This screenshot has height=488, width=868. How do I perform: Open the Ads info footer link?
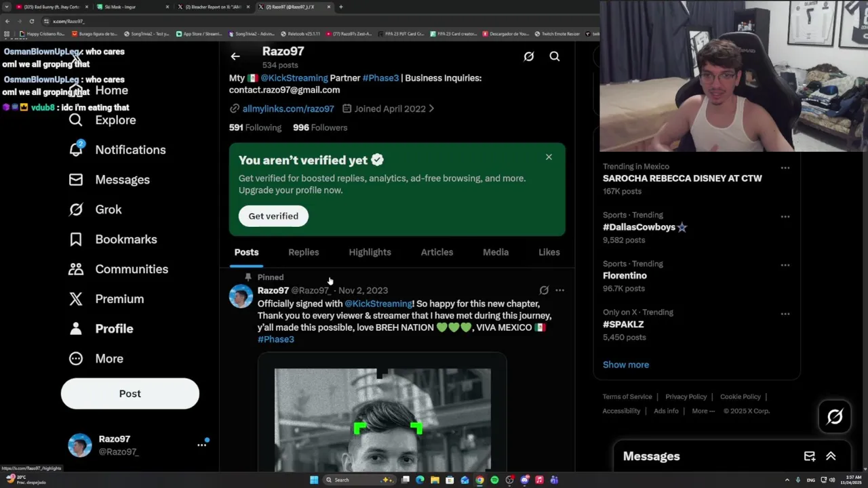[666, 411]
